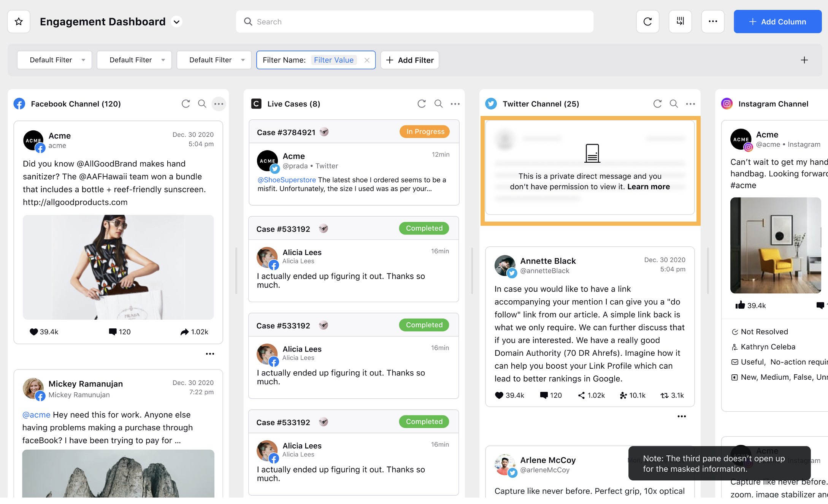Refresh the Twitter Channel column
The width and height of the screenshot is (828, 504).
tap(657, 104)
